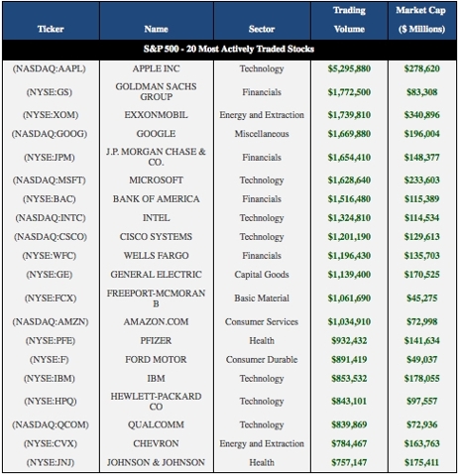Click trading volume value $1,628,640
Image resolution: width=460 pixels, height=476 pixels.
(x=349, y=180)
